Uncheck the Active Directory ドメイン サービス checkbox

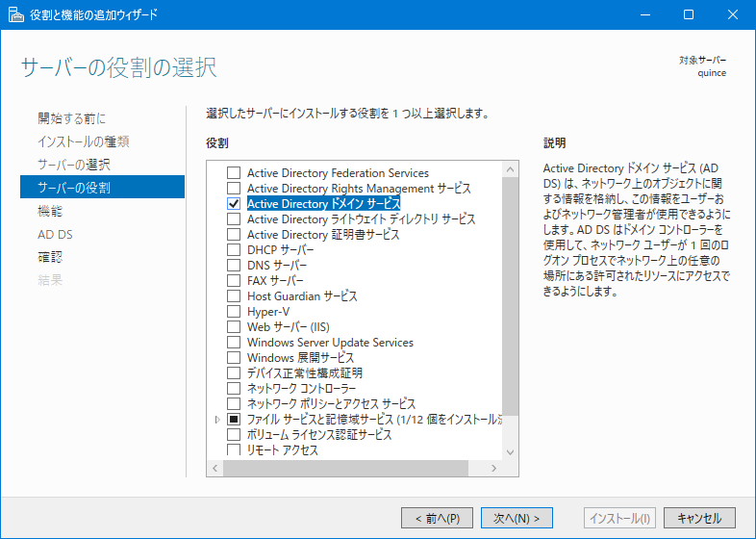pos(234,204)
